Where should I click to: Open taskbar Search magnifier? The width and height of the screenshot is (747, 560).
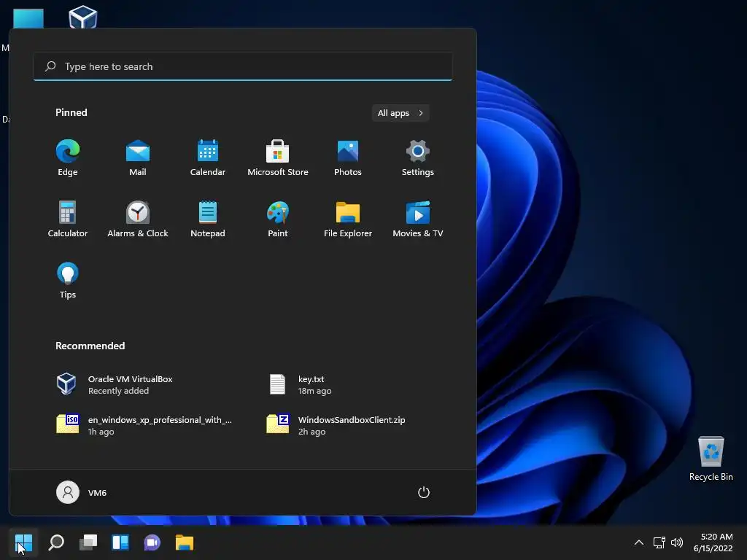point(56,542)
